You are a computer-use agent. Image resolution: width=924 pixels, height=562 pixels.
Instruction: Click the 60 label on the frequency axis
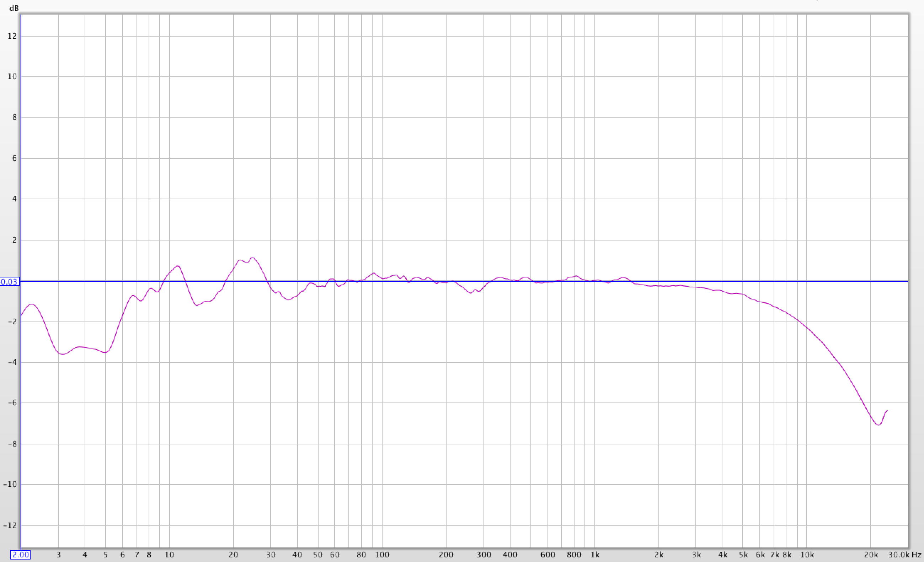(x=335, y=555)
